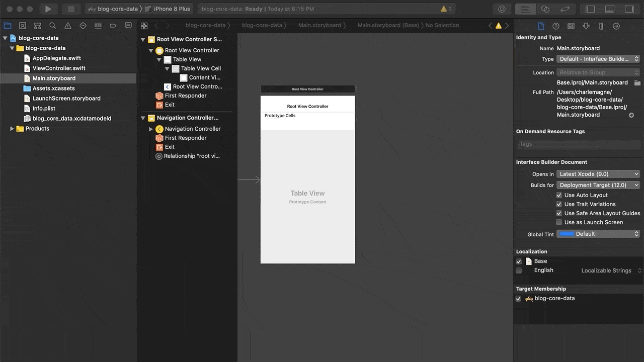This screenshot has width=644, height=362.
Task: Open the Attributes inspector
Action: coord(586,26)
